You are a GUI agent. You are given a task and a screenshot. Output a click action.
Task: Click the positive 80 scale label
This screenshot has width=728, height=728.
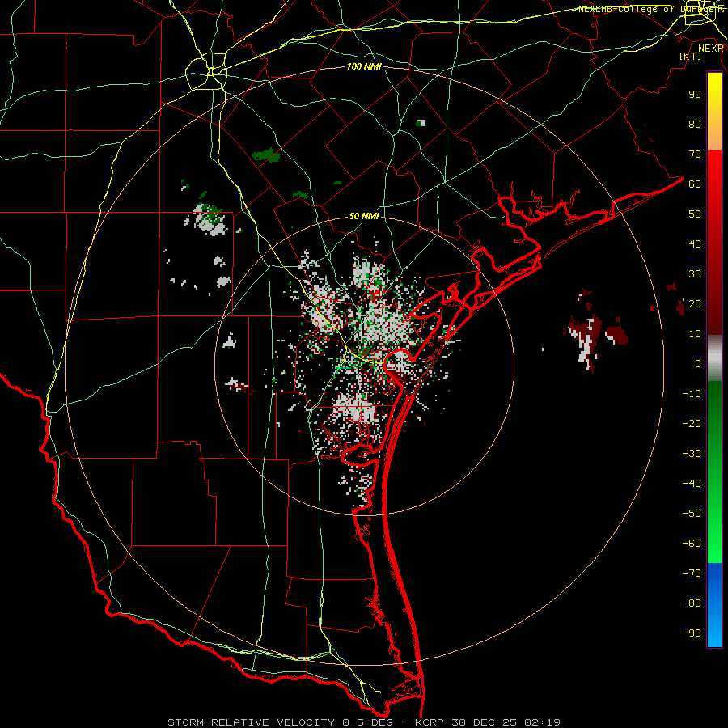[695, 125]
